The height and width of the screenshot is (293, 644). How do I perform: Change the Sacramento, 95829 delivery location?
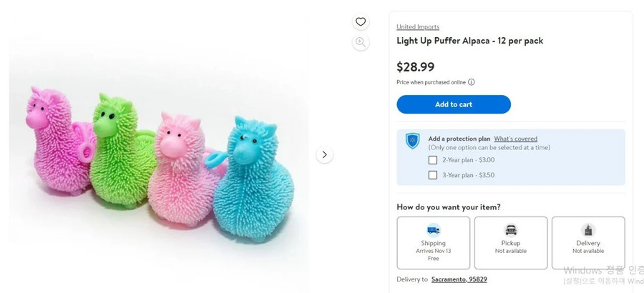(459, 279)
